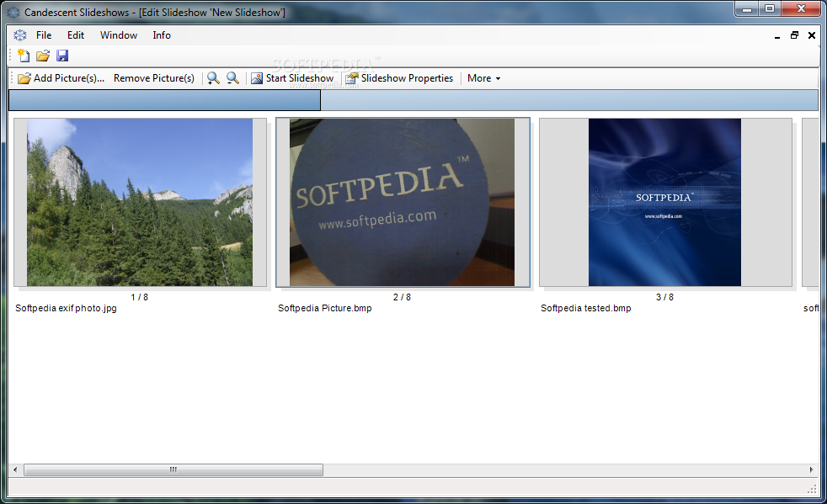Viewport: 827px width, 504px height.
Task: Click Add Picture(s)... button
Action: click(61, 78)
